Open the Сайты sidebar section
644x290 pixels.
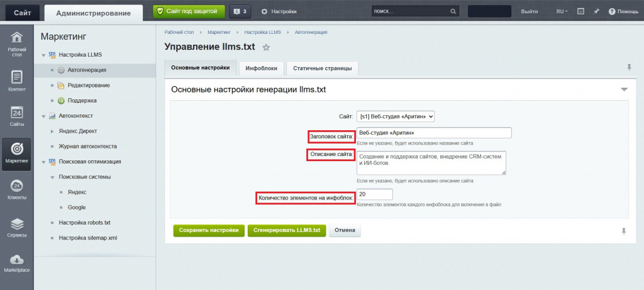(x=16, y=116)
